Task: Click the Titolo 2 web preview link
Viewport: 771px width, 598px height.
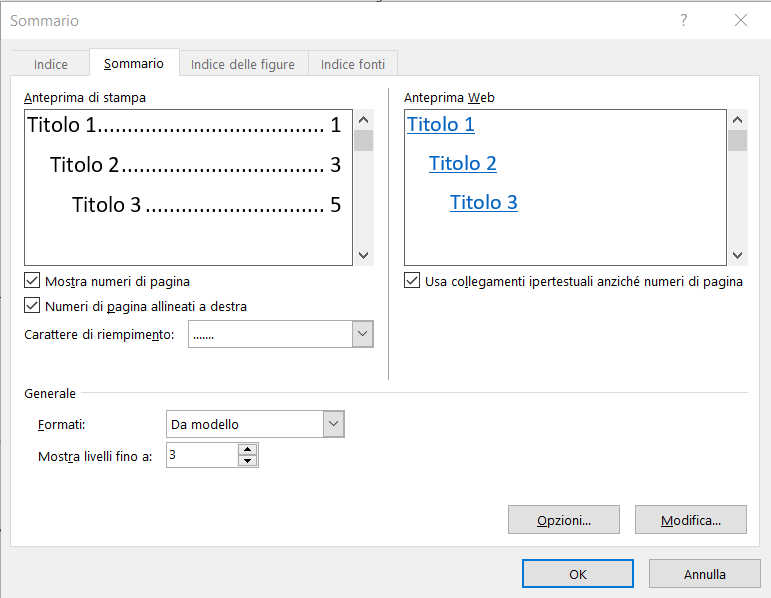Action: pos(463,164)
